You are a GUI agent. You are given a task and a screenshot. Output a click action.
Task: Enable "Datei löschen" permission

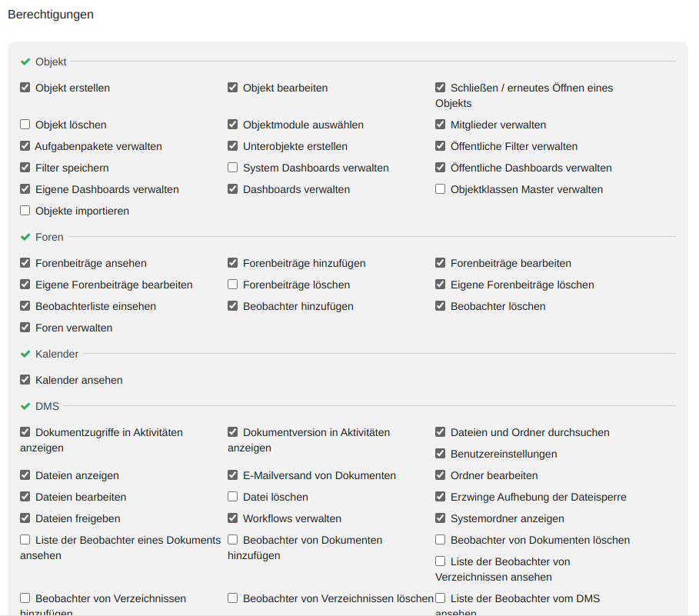[x=233, y=497]
